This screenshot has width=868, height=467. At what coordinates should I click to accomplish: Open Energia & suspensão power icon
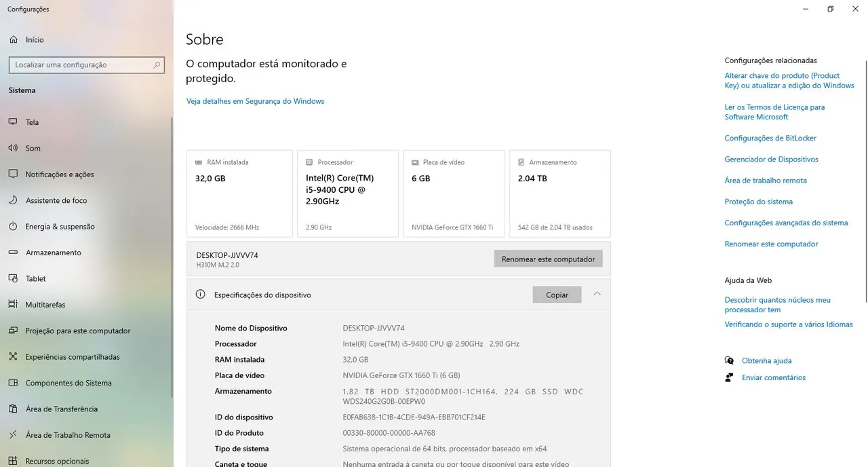(13, 227)
